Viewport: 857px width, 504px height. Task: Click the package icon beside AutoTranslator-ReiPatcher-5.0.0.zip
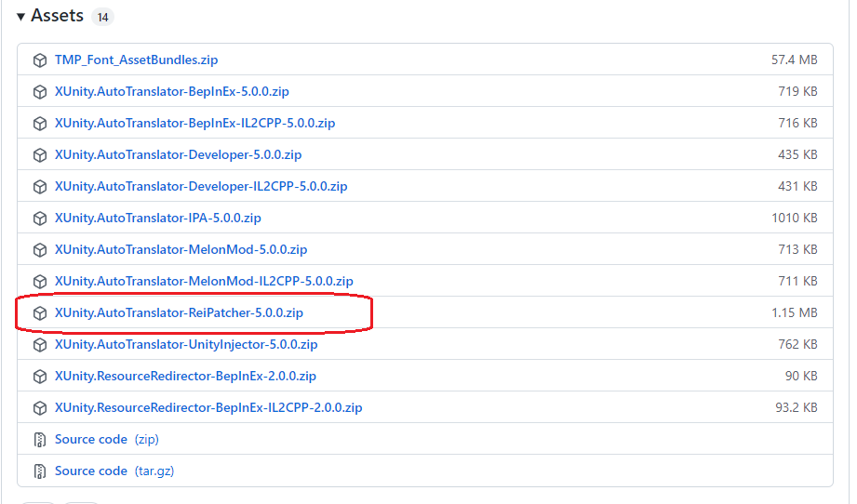coord(40,312)
